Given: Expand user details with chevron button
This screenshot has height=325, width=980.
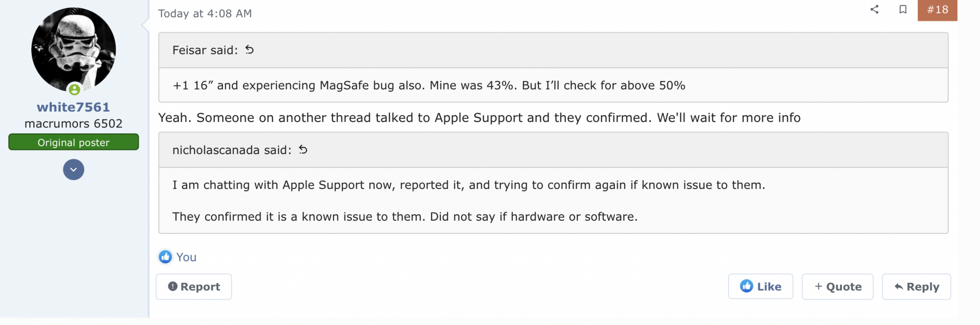Looking at the screenshot, I should (x=73, y=170).
